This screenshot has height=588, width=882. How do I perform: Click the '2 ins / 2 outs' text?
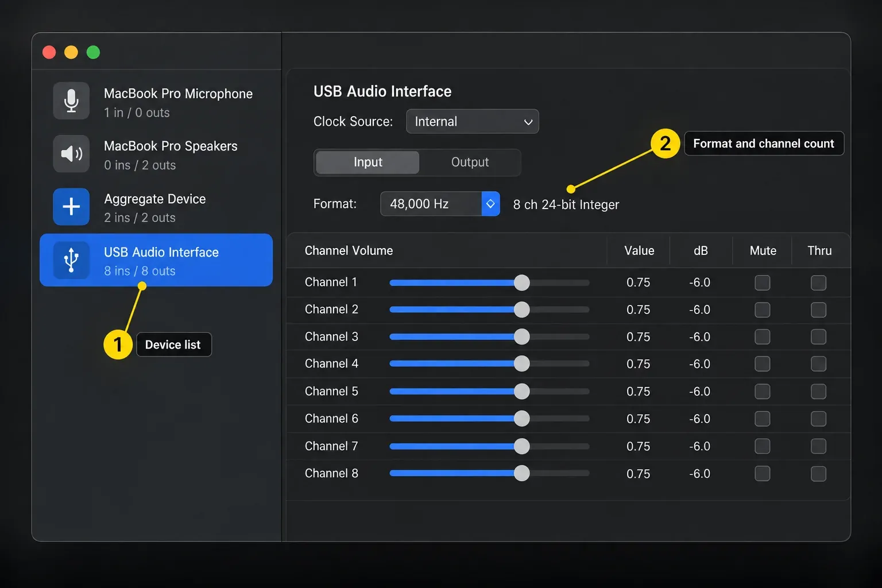[x=140, y=218]
